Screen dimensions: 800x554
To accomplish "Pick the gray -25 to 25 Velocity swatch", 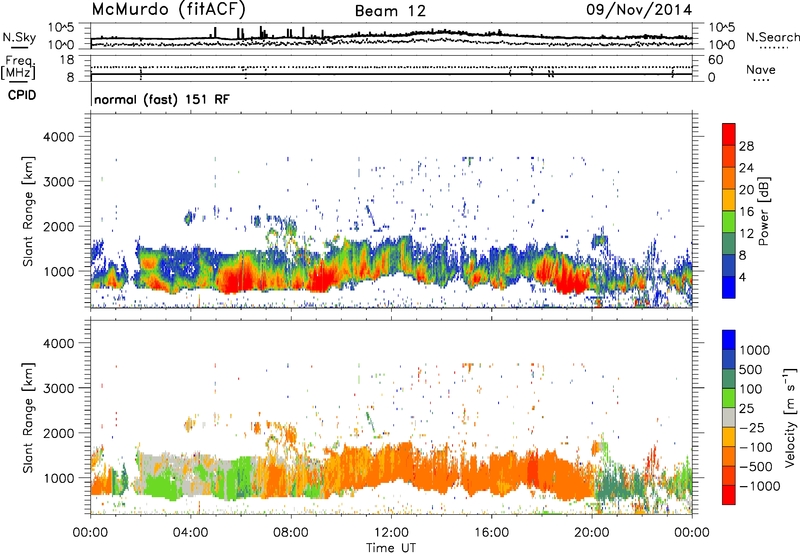I will [x=729, y=417].
